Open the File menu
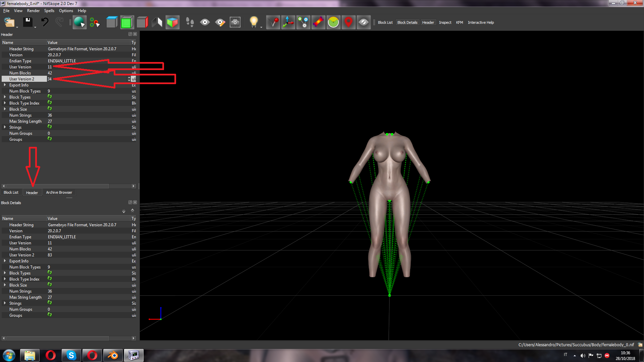This screenshot has height=362, width=644. pyautogui.click(x=6, y=11)
